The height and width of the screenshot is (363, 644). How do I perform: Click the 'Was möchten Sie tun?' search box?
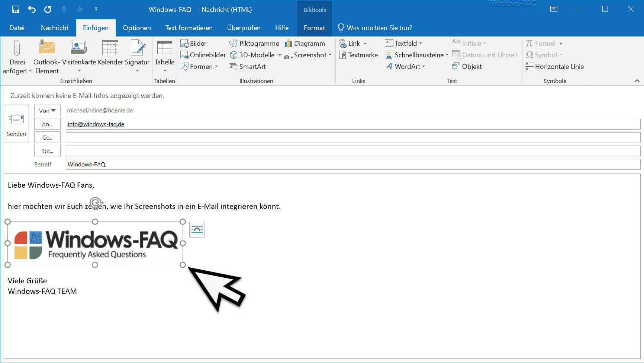click(375, 28)
